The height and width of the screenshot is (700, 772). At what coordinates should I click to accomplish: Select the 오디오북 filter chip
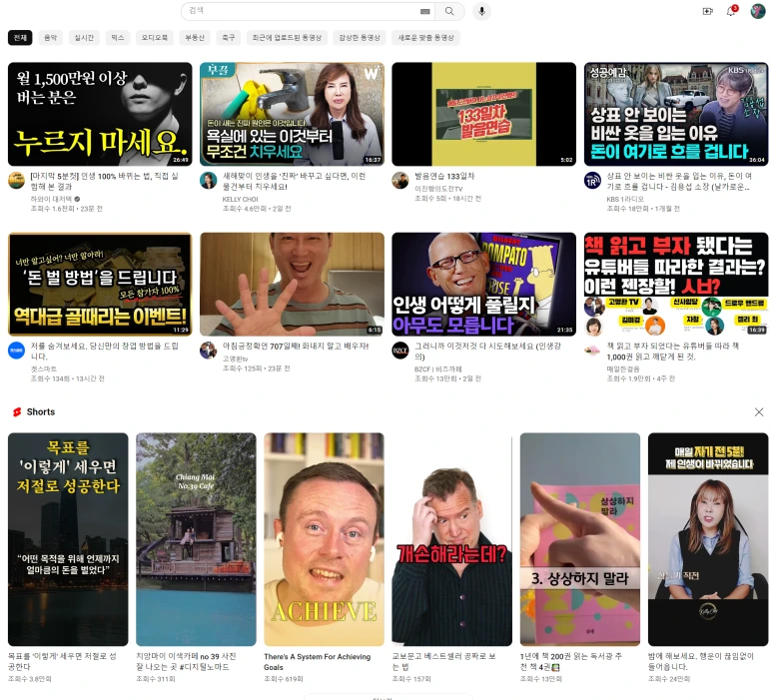point(155,37)
